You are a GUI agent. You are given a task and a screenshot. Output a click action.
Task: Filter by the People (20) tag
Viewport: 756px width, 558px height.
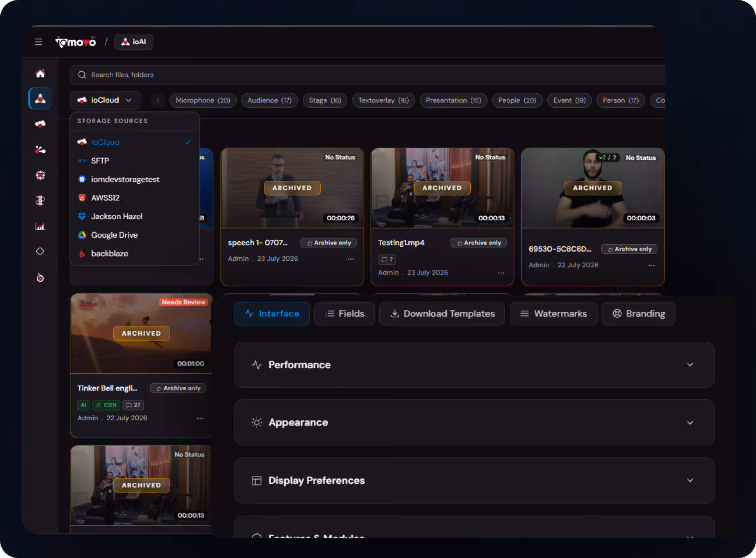(x=517, y=100)
